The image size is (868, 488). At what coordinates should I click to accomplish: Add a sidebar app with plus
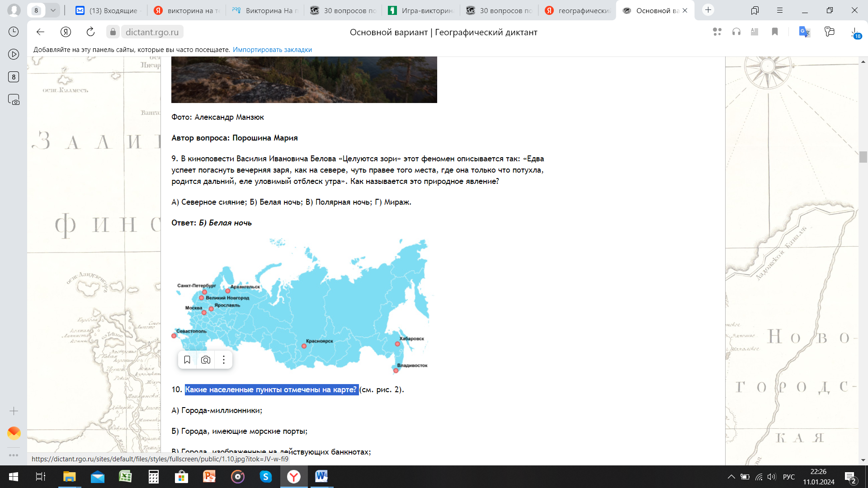(14, 411)
